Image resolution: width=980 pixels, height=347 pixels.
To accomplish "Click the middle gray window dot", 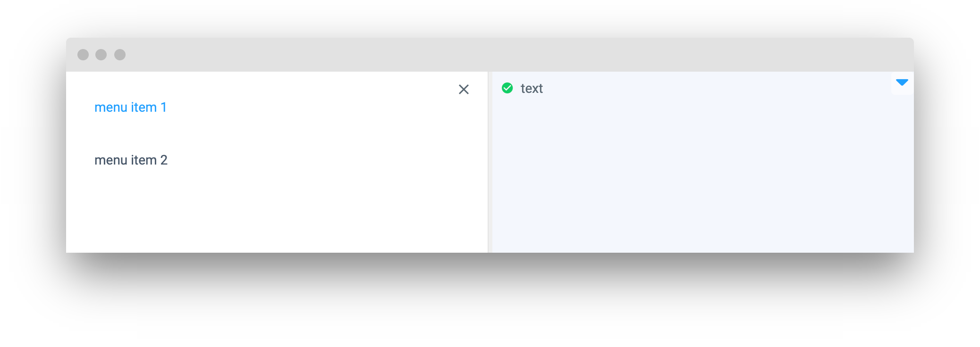I will pos(101,55).
